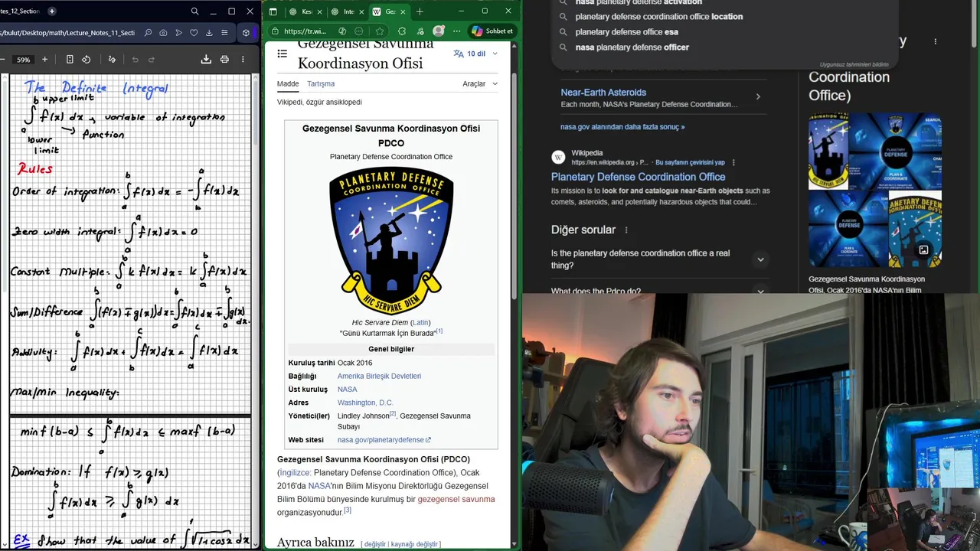Add Wikipedia page to favorites with star icon

click(x=380, y=31)
